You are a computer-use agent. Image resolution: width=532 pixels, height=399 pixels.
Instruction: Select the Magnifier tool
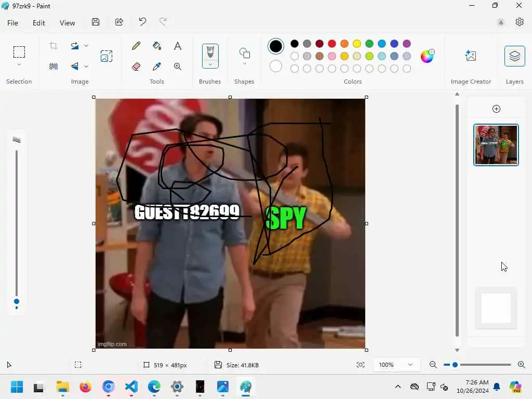click(x=178, y=66)
